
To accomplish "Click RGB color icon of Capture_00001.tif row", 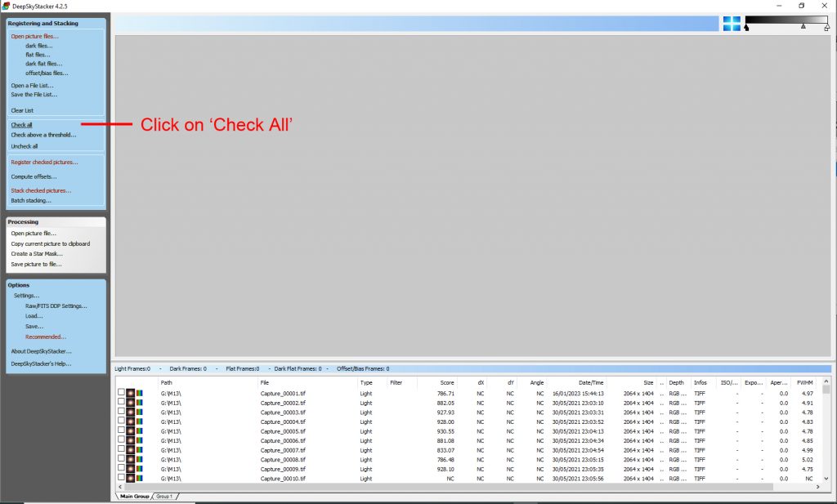I will pos(139,394).
